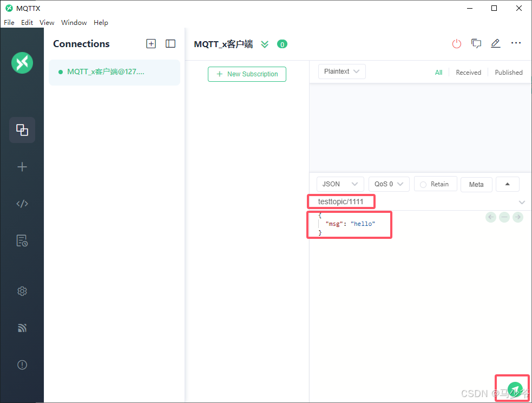532x403 pixels.
Task: Open the feed/subscribe icon in sidebar
Action: (x=22, y=328)
